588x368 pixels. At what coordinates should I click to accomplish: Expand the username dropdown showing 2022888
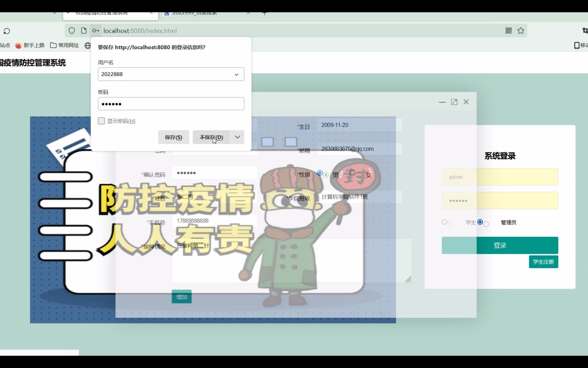pyautogui.click(x=236, y=74)
